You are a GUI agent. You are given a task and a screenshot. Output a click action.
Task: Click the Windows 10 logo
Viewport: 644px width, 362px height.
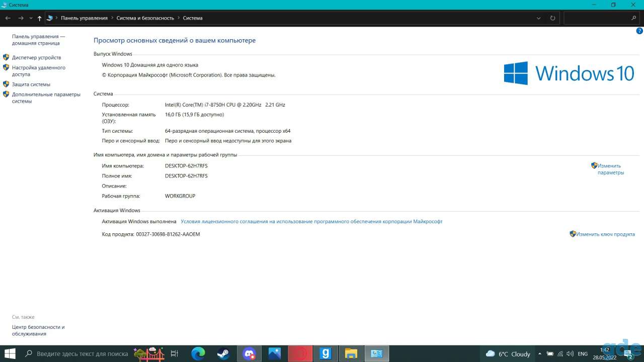(569, 73)
